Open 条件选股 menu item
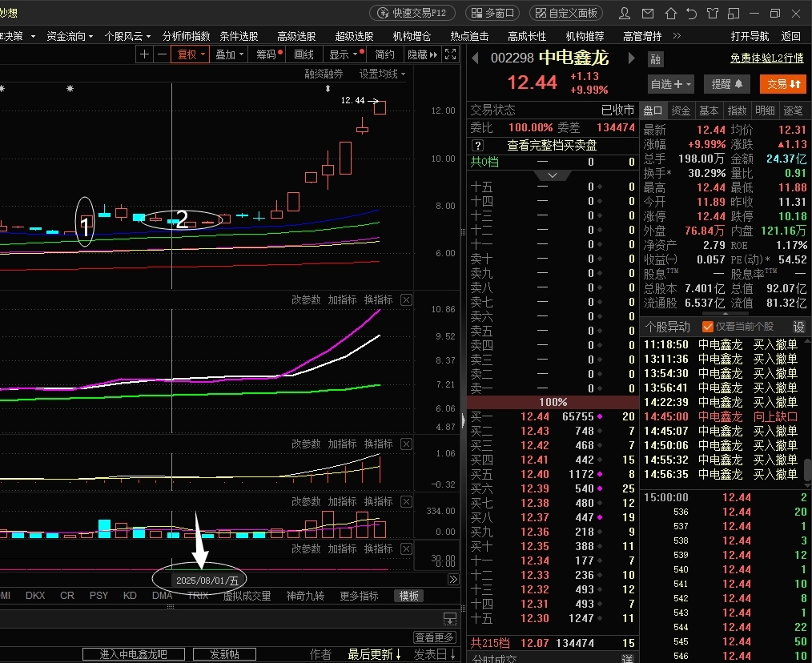This screenshot has width=812, height=663. [239, 36]
